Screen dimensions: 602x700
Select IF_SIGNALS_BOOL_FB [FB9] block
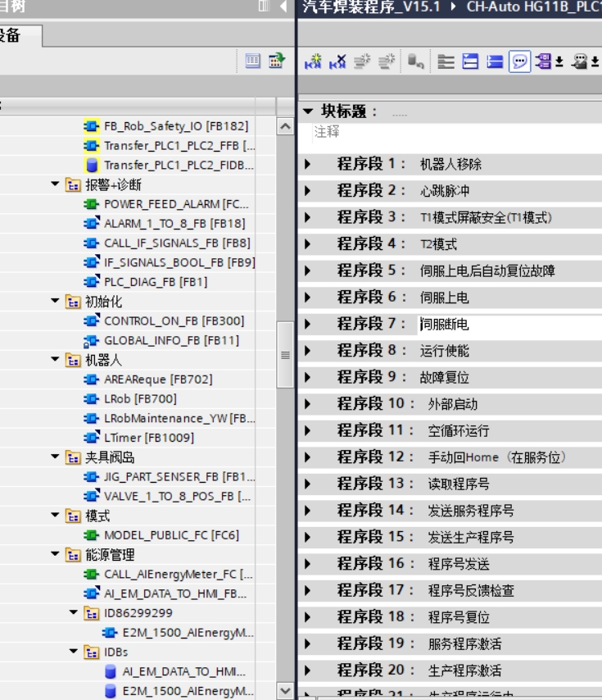(179, 262)
